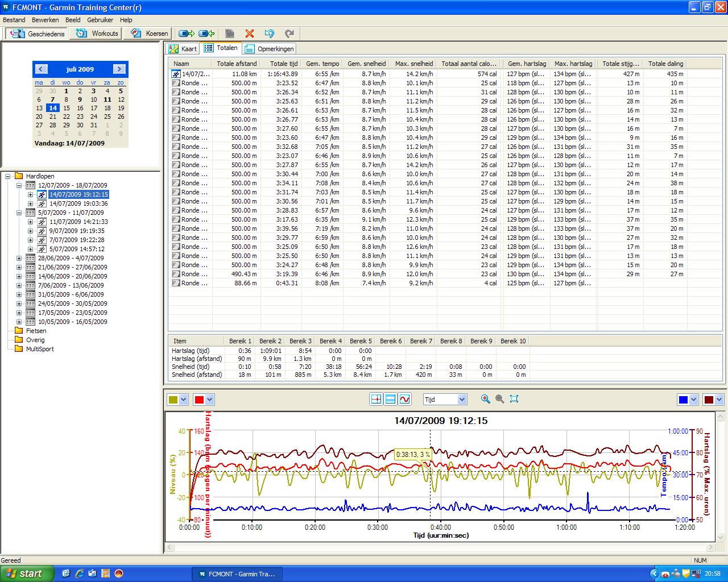Go to previous month in calendar
Screen dimensions: 728x582
tap(41, 69)
